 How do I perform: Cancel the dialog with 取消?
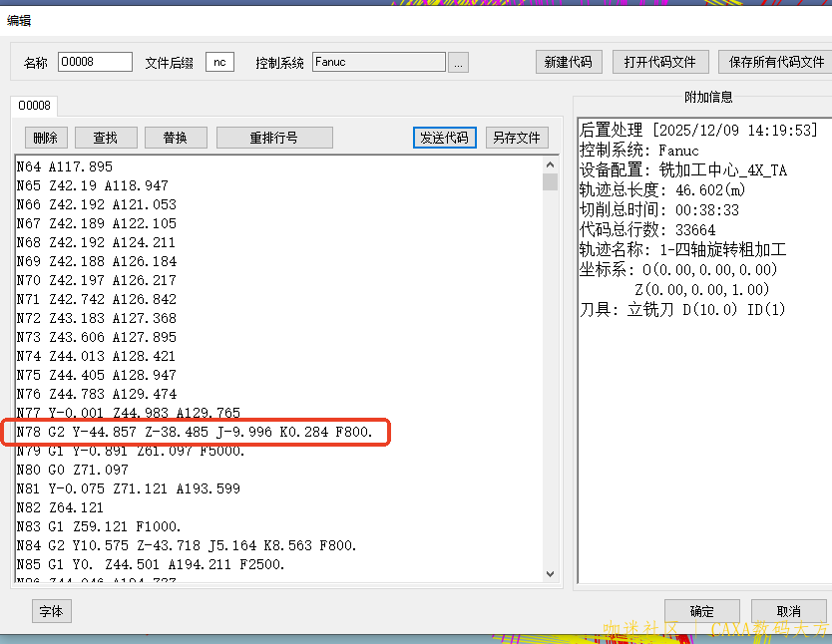click(788, 611)
